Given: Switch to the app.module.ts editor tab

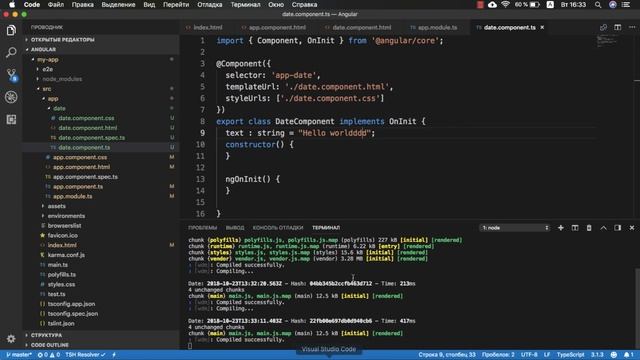Looking at the screenshot, I should tap(433, 27).
